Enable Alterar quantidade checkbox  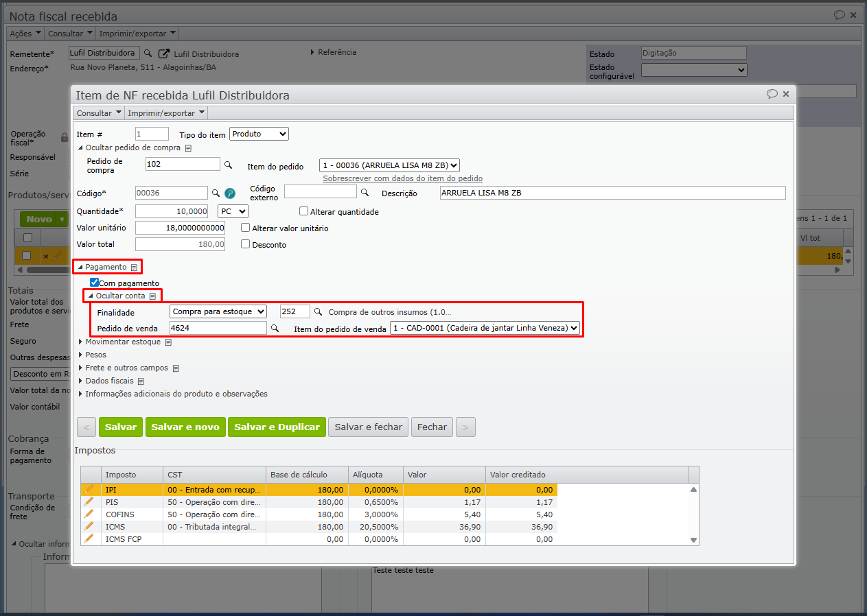coord(304,211)
